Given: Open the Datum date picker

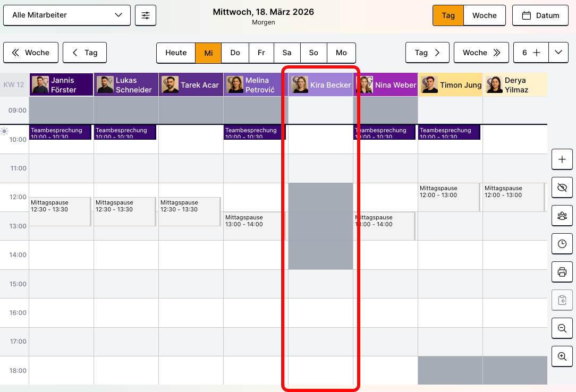Looking at the screenshot, I should (541, 15).
